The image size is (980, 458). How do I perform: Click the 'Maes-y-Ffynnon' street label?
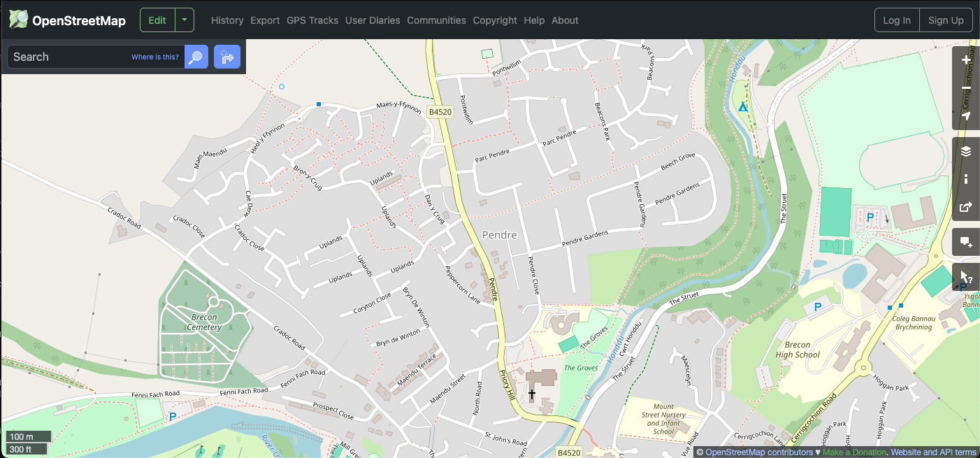pyautogui.click(x=399, y=107)
